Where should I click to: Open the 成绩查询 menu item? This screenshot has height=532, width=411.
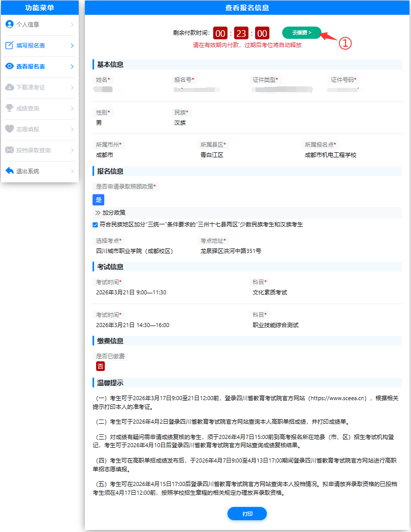pos(28,108)
